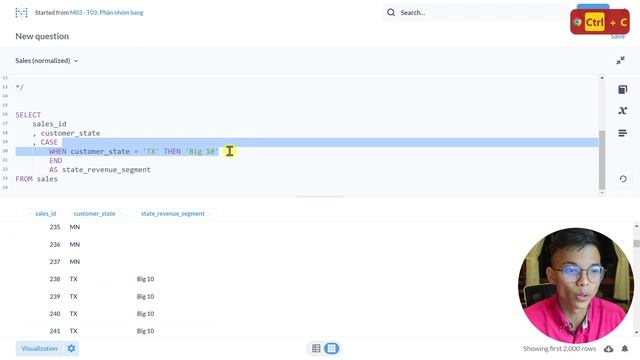Image resolution: width=640 pixels, height=360 pixels.
Task: Click Big 10 in row 239
Action: pyautogui.click(x=145, y=296)
